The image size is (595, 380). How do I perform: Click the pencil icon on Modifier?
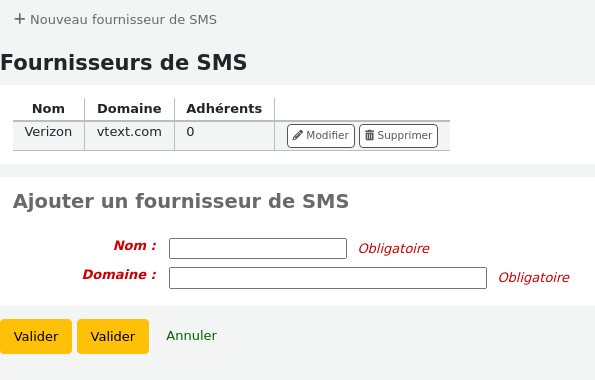pyautogui.click(x=298, y=135)
